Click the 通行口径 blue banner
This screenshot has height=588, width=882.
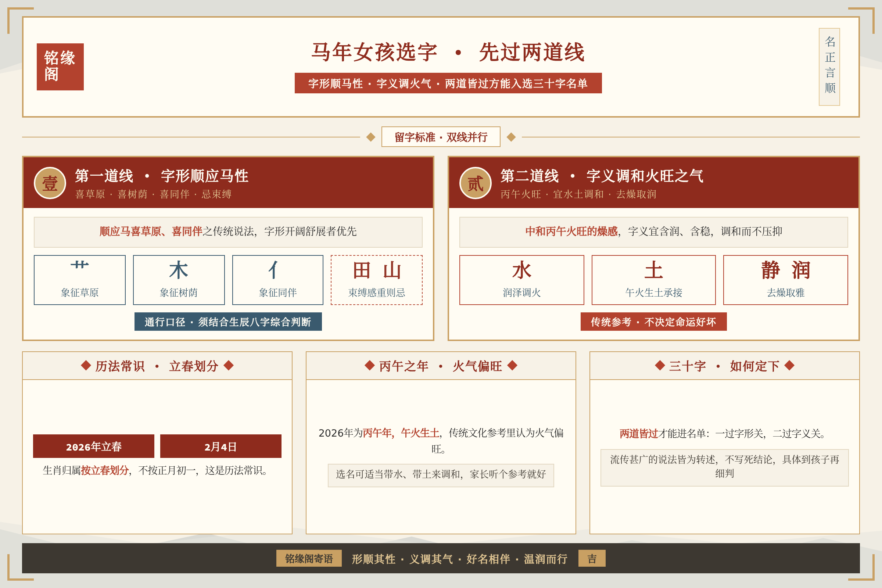228,321
